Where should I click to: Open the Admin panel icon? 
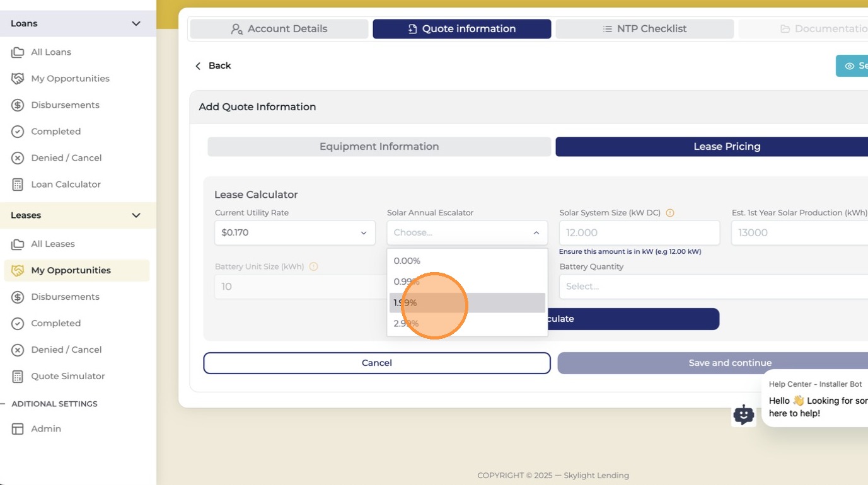coord(18,429)
